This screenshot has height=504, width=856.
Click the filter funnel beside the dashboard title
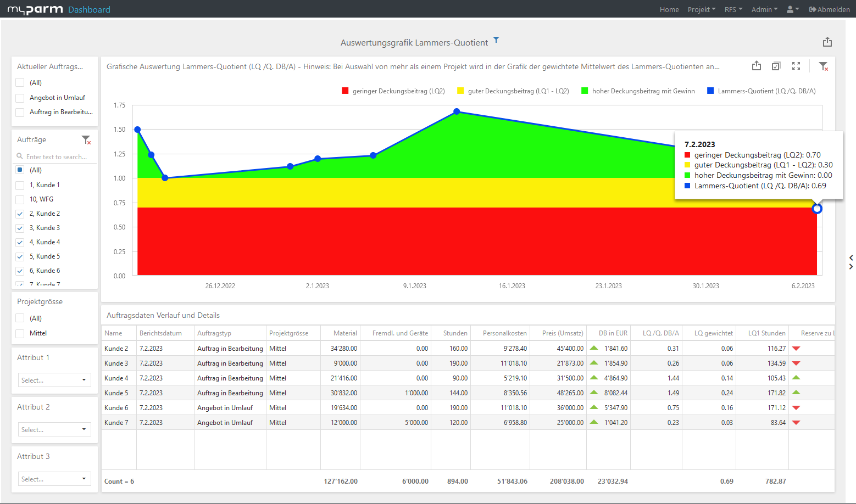[496, 40]
